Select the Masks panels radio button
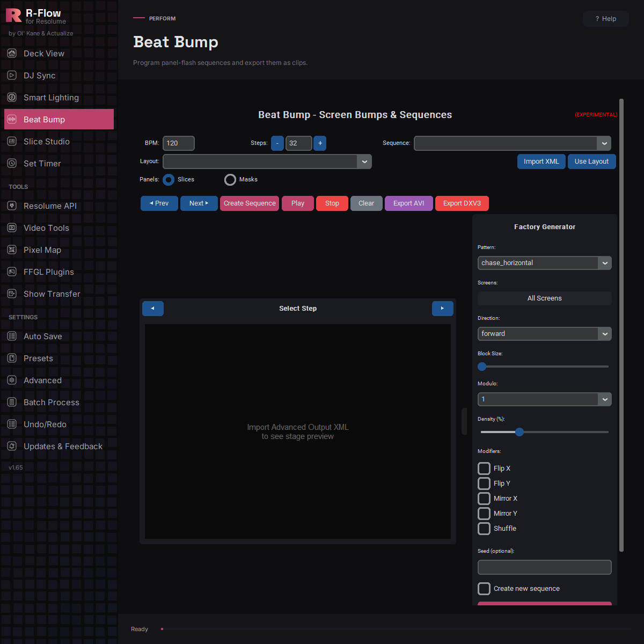Image resolution: width=644 pixels, height=644 pixels. (x=230, y=180)
